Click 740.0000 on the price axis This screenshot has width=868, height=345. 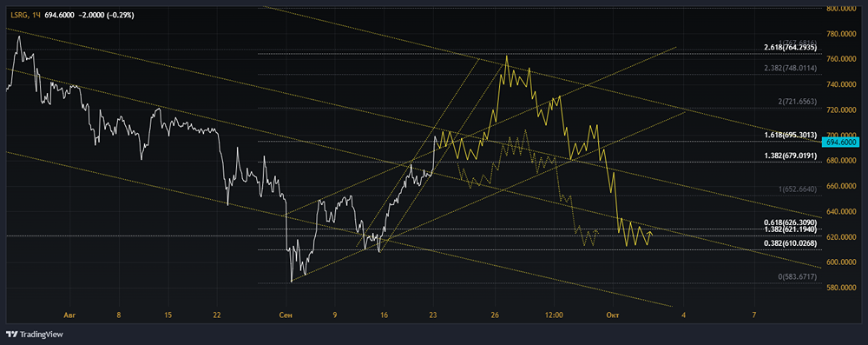point(841,85)
